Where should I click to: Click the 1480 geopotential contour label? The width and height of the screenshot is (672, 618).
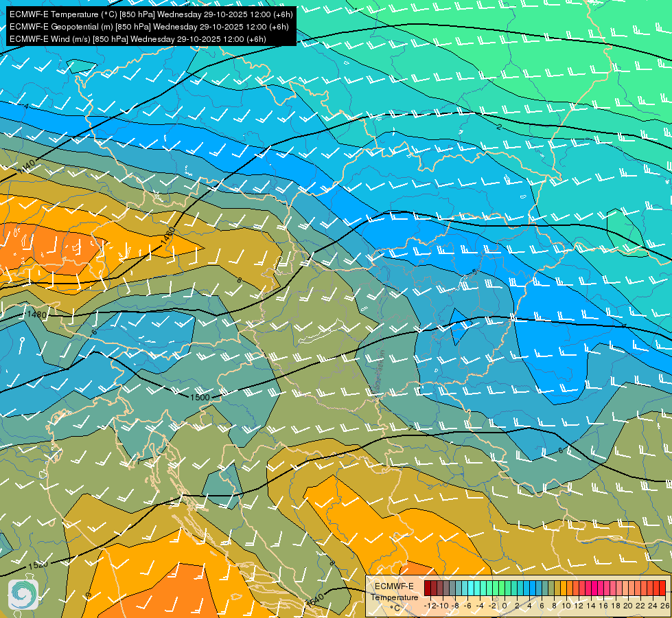37,314
